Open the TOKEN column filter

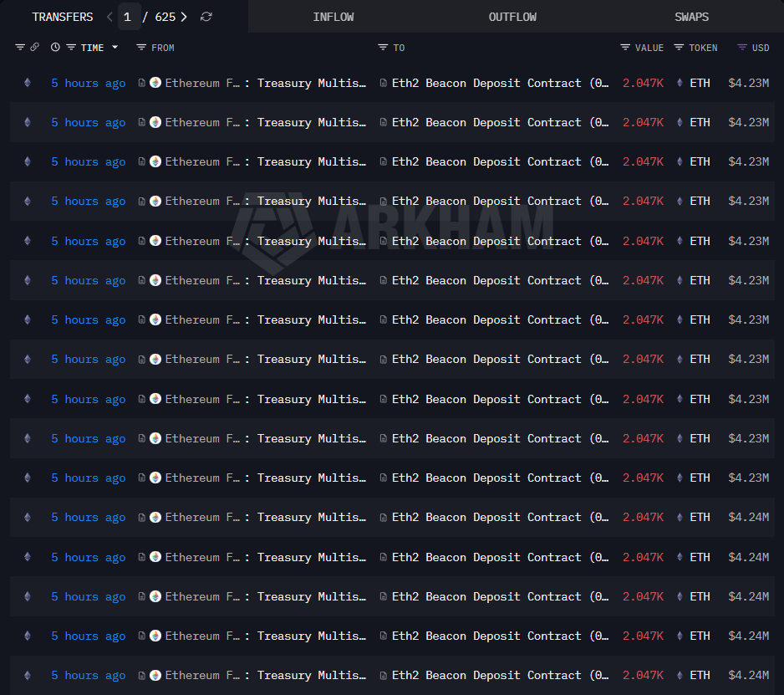click(679, 48)
